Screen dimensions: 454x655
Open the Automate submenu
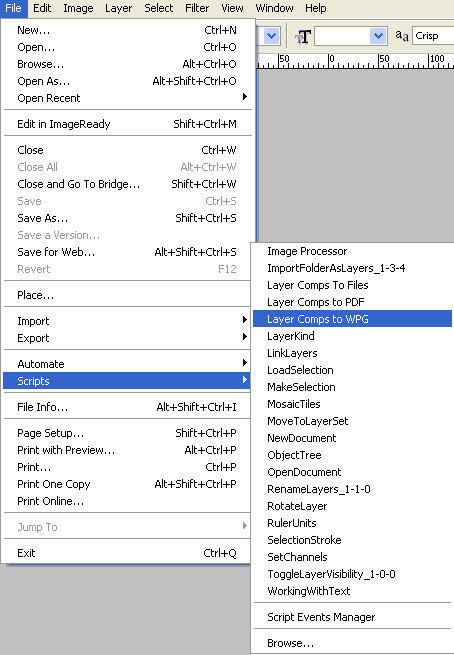(x=127, y=364)
